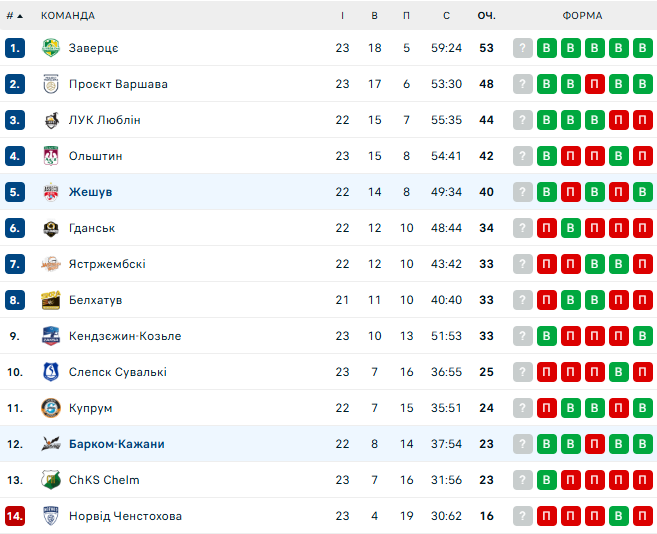Screen dimensions: 657x534
Task: Click the red П loss badge for Проєкт Варшава
Action: tap(594, 84)
